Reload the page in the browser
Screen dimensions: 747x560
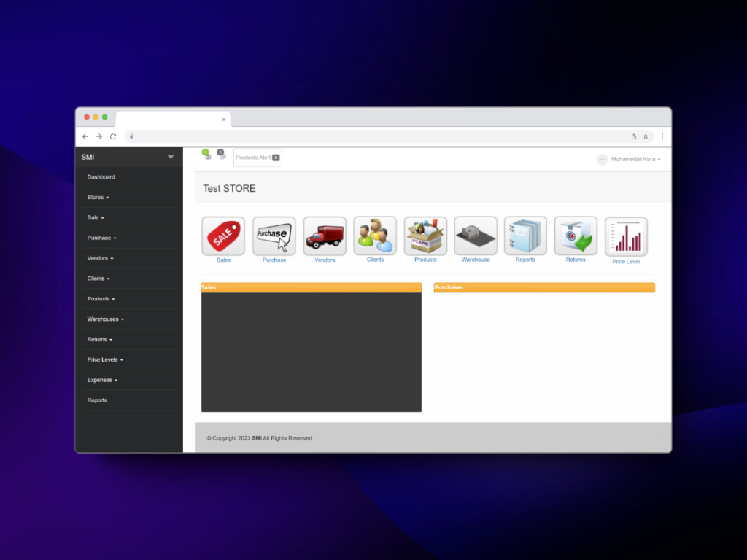coord(113,136)
